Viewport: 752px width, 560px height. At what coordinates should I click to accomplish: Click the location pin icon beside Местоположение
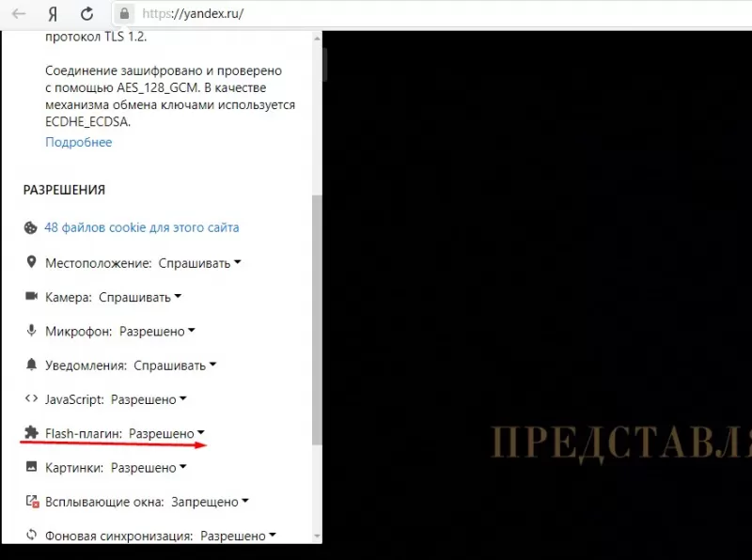[x=31, y=262]
